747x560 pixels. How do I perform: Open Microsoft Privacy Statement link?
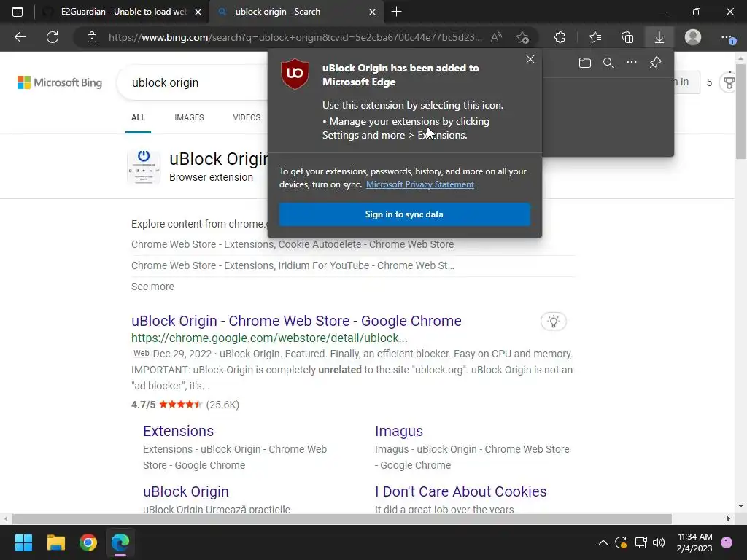click(x=419, y=184)
